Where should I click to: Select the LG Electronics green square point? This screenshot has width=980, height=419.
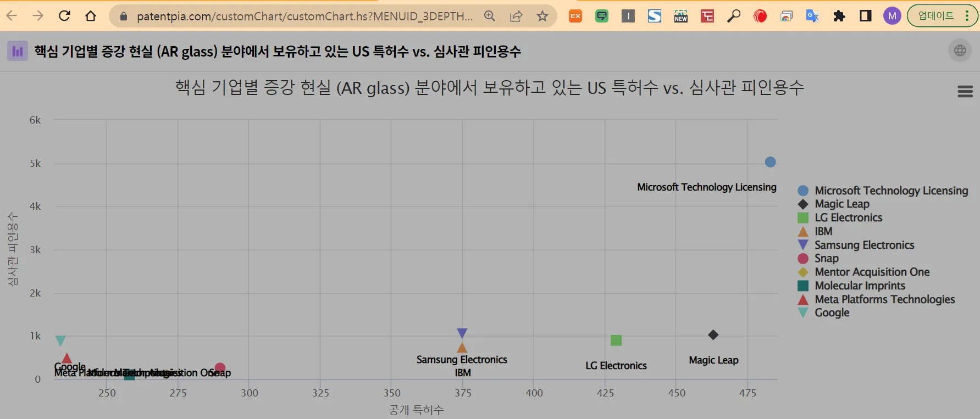[616, 340]
